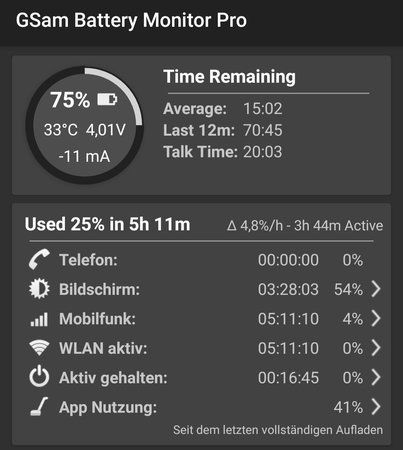The width and height of the screenshot is (403, 450).
Task: Expand Mobilfunk details with its chevron
Action: pyautogui.click(x=376, y=318)
